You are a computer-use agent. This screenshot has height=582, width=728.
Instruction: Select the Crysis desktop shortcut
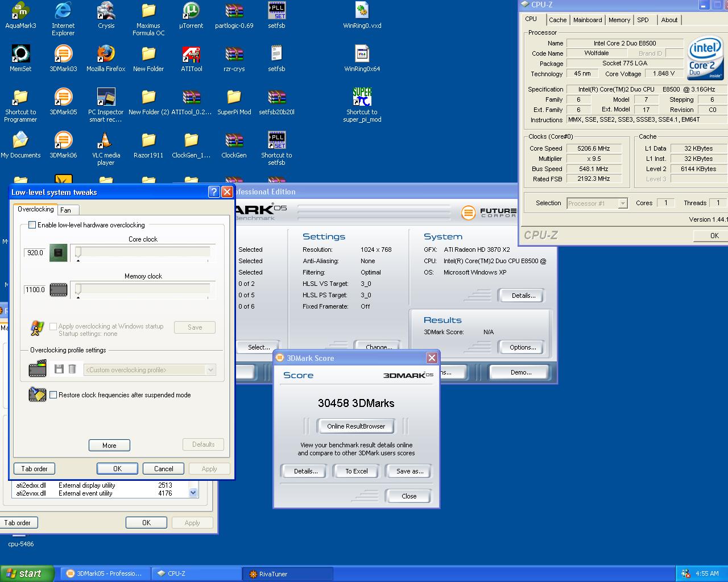(x=106, y=16)
